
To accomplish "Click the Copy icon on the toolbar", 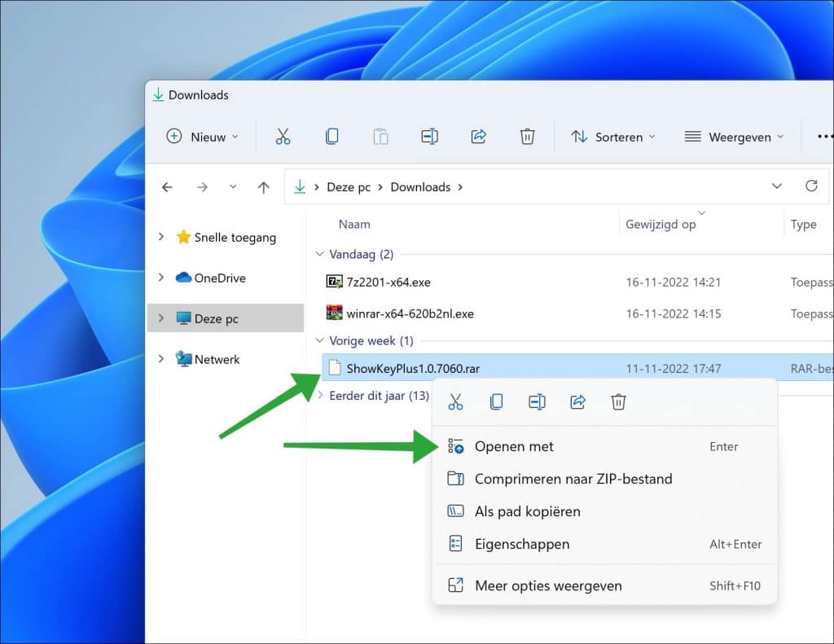I will [331, 136].
